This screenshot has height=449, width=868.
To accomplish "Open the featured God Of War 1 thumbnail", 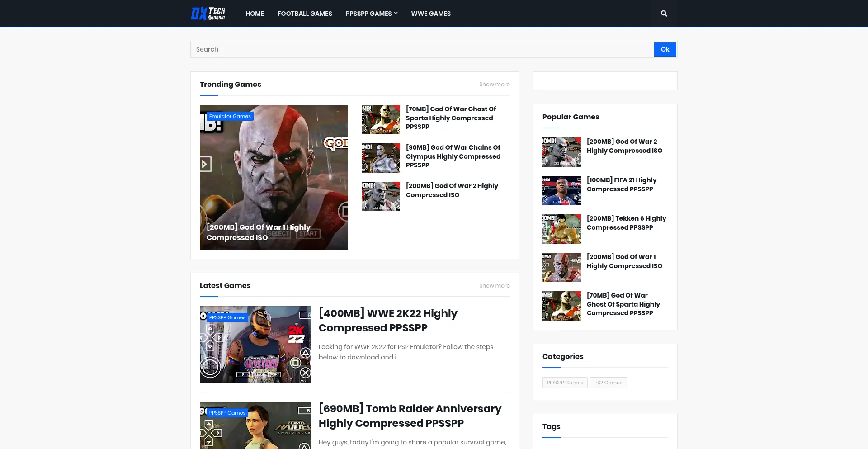I will [x=274, y=177].
